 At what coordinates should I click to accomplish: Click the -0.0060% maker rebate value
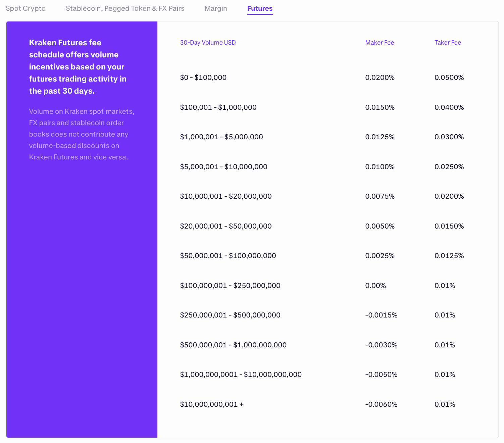381,404
